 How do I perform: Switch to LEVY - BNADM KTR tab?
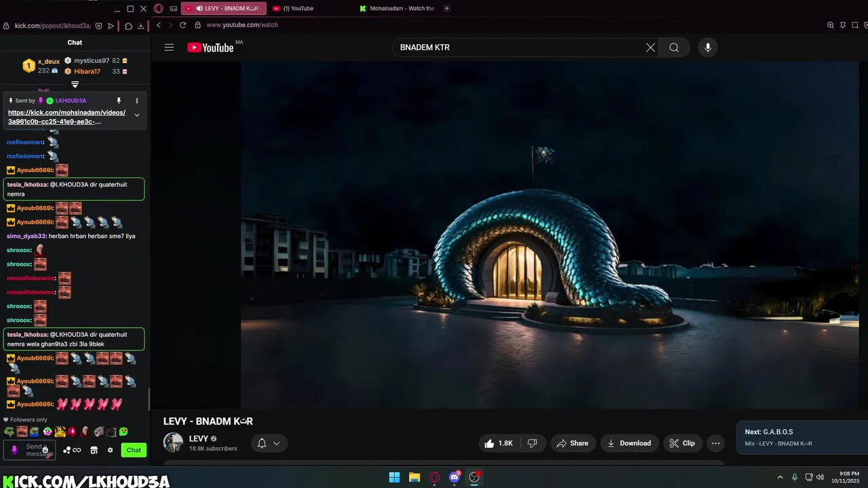[224, 8]
